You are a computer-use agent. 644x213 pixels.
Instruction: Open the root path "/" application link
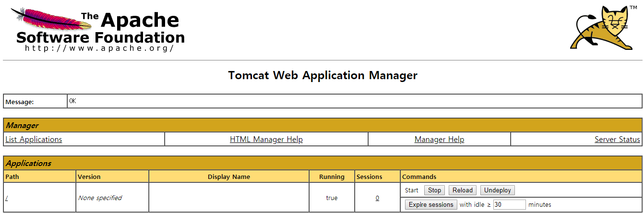point(7,198)
